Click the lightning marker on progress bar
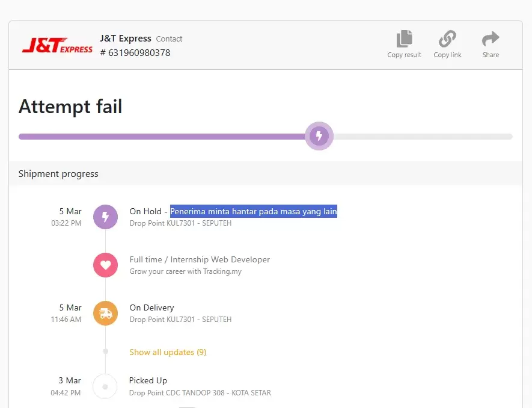 pos(319,136)
